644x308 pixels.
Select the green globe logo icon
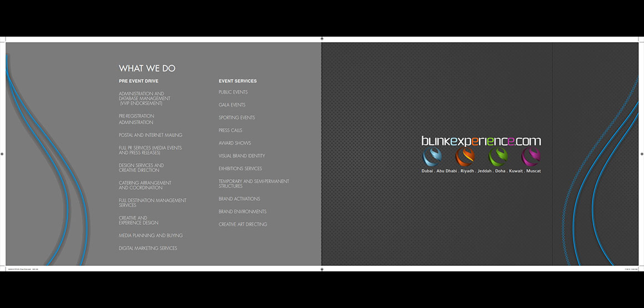point(498,158)
